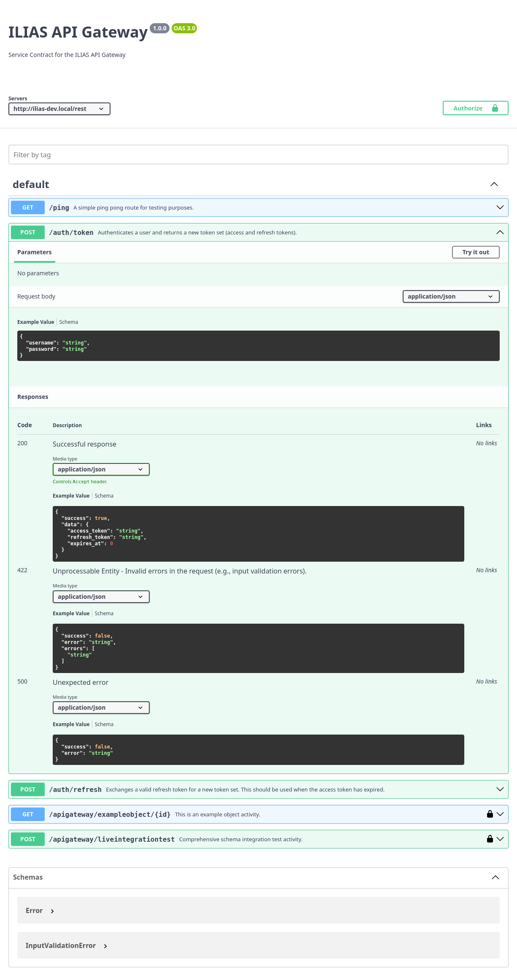Click the OAS 3.0 badge
Screen dimensions: 517x980
(184, 28)
